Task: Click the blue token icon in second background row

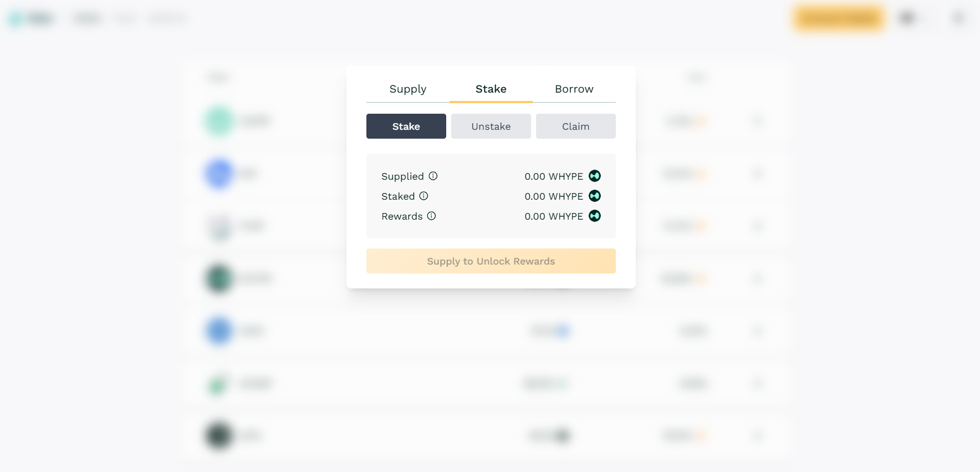Action: 220,174
